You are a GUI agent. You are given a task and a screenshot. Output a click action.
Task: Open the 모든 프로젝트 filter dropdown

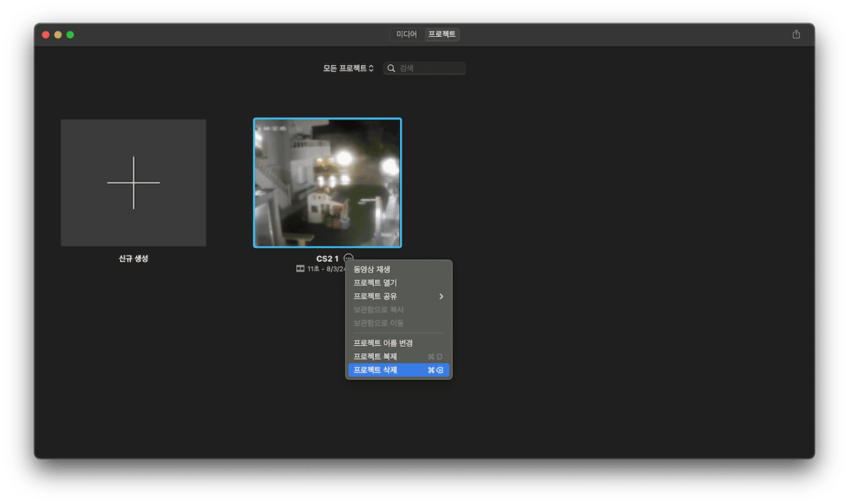pos(348,68)
